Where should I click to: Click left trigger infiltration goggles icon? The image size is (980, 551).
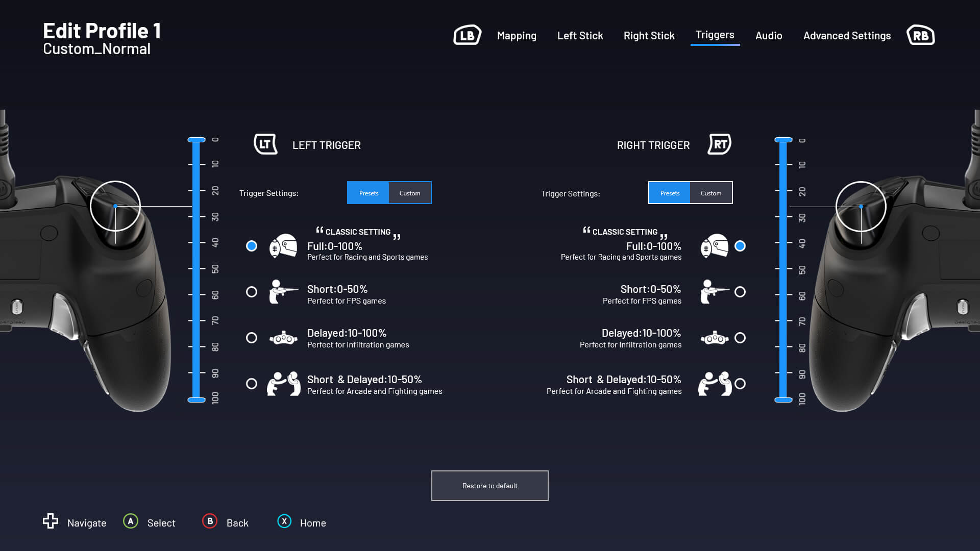click(283, 338)
